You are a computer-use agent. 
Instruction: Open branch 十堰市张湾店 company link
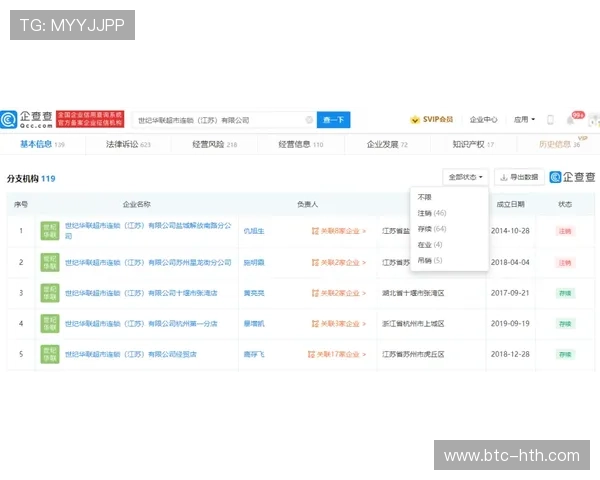(x=141, y=293)
